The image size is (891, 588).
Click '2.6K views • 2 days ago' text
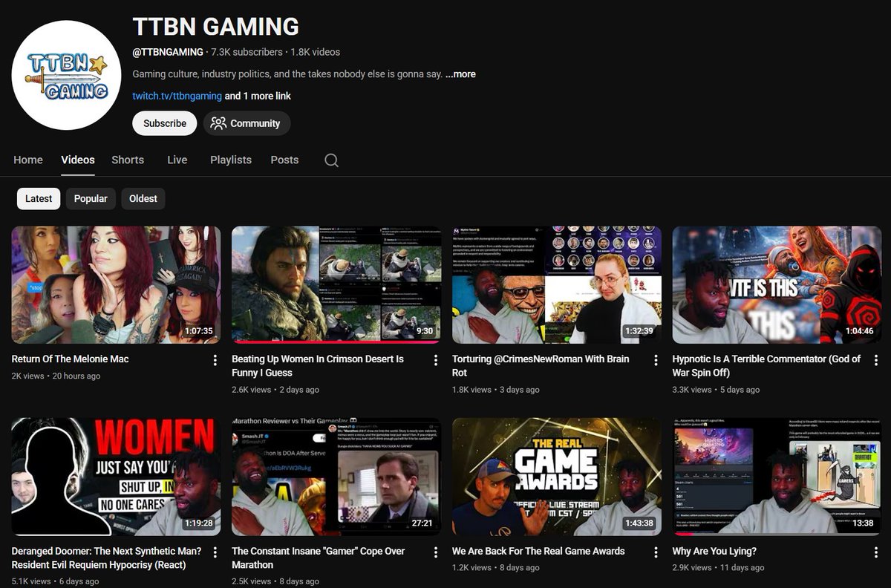coord(275,390)
